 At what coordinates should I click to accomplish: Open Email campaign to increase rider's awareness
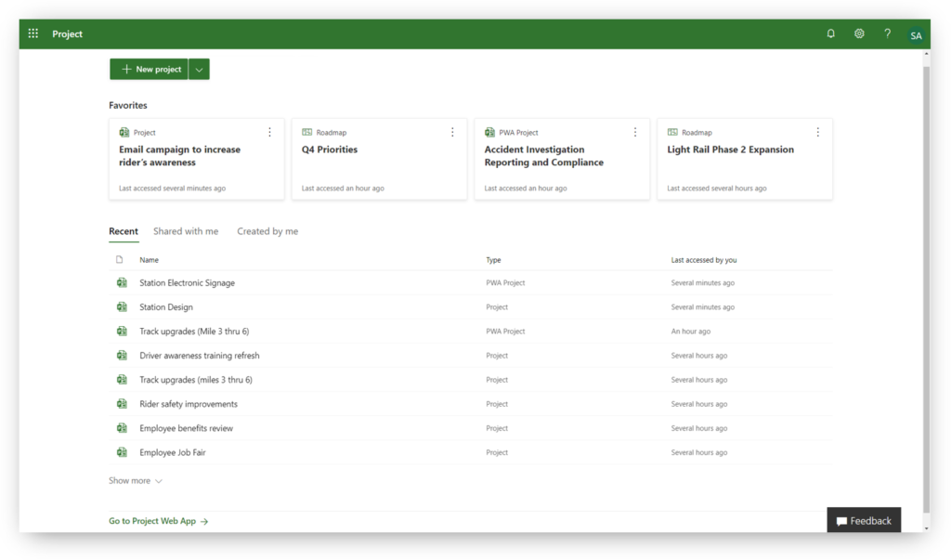tap(197, 159)
